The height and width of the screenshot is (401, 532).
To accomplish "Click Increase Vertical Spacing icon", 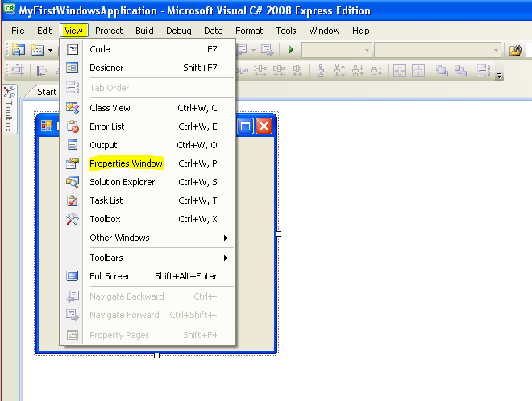I will pos(339,71).
